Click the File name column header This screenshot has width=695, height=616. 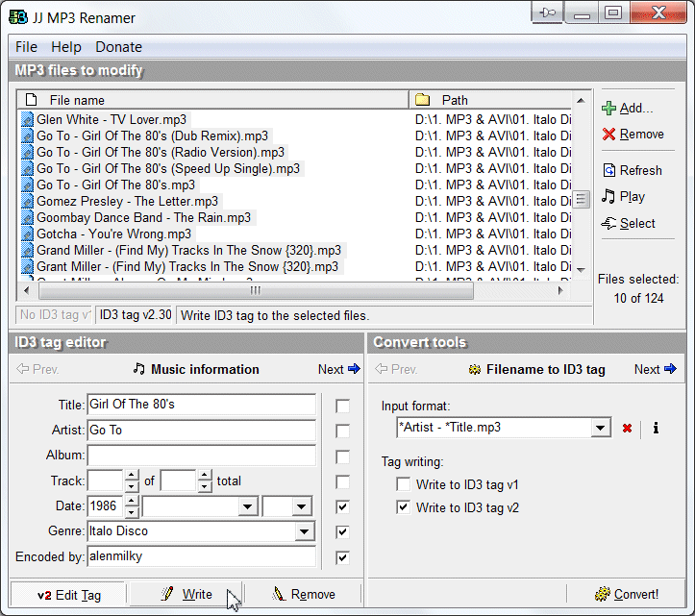click(x=212, y=100)
